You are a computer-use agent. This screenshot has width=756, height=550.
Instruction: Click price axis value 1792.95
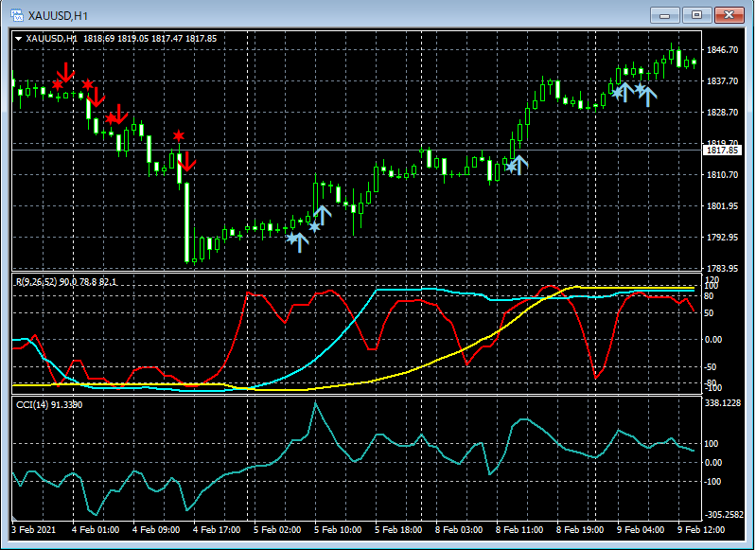point(722,238)
